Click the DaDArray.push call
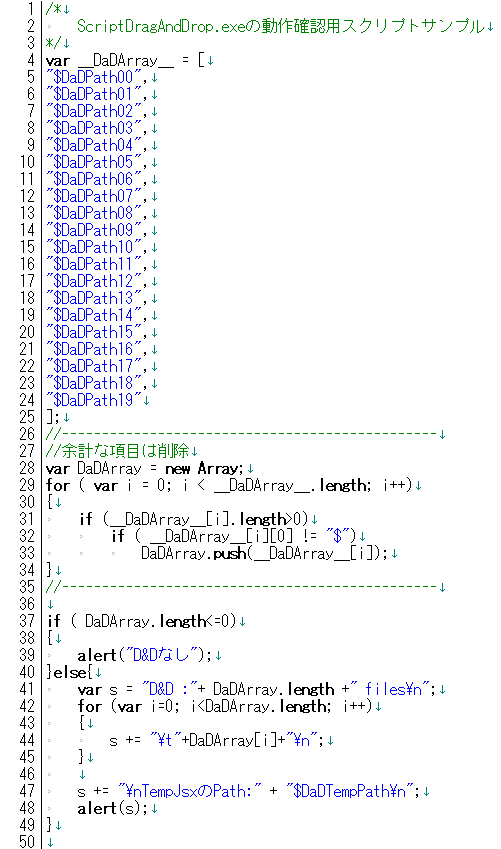 tap(264, 553)
